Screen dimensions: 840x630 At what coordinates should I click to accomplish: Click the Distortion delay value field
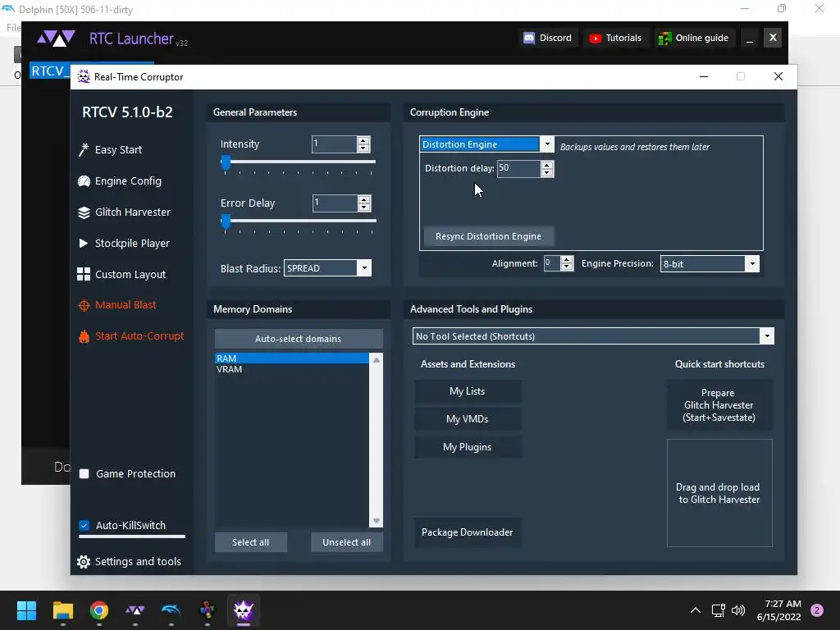(518, 168)
